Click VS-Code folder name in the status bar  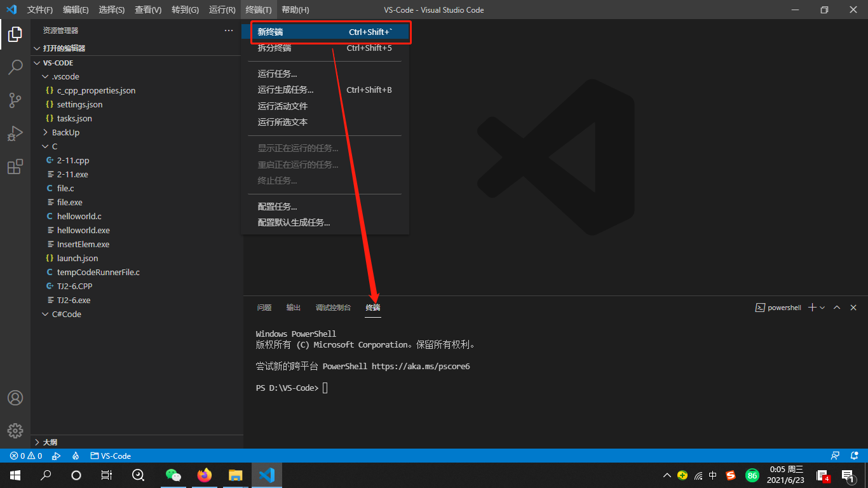[x=111, y=455]
